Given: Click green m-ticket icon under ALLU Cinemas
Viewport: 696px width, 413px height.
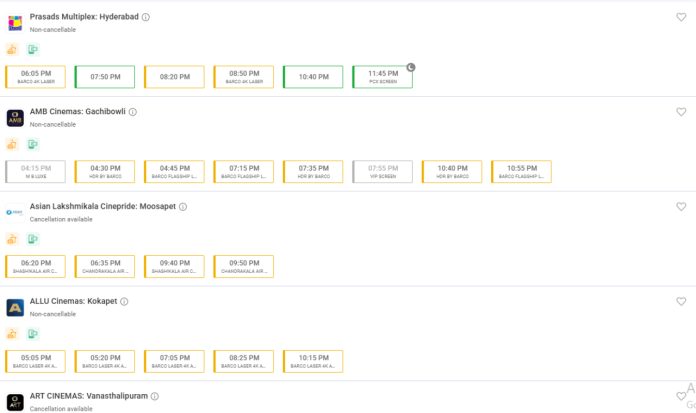Looking at the screenshot, I should [x=32, y=334].
